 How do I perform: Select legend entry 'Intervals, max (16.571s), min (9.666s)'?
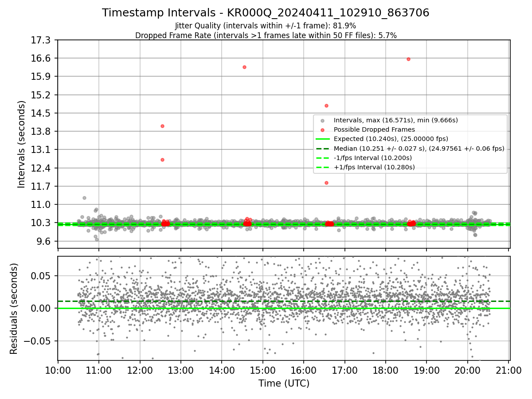coord(395,120)
